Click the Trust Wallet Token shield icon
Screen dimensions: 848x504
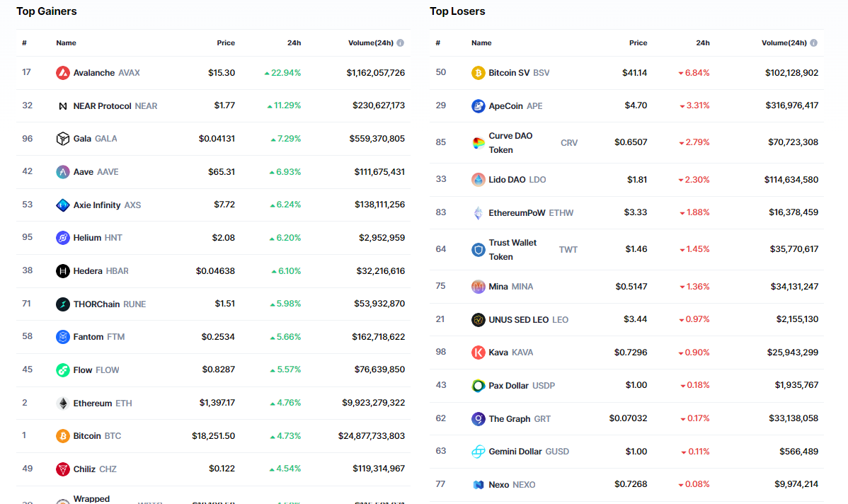point(479,249)
